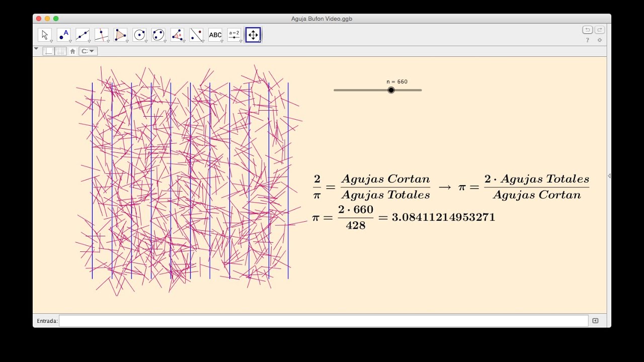Click the 'Agujas Cortan' over 'Agujas Totales' fraction

pyautogui.click(x=385, y=187)
